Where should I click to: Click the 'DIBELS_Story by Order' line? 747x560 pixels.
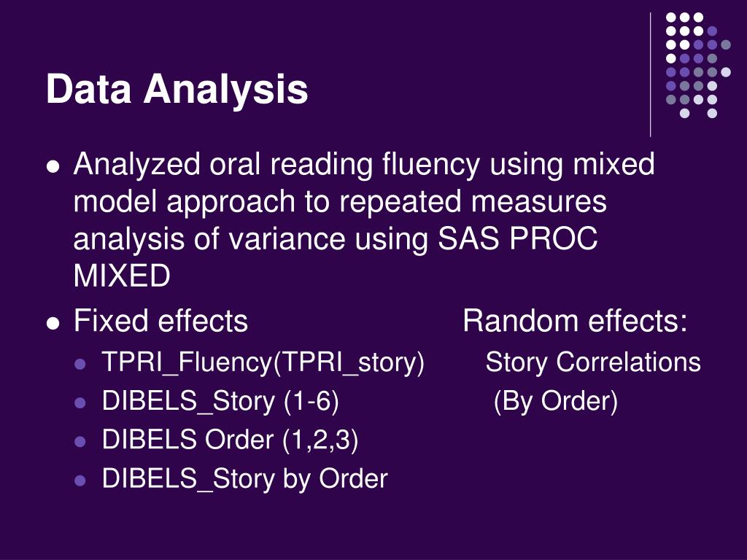click(x=245, y=479)
